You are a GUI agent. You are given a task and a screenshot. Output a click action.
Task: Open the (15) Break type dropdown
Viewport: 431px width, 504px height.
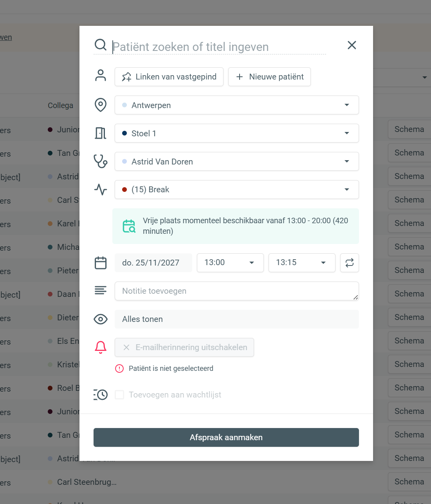tap(236, 190)
